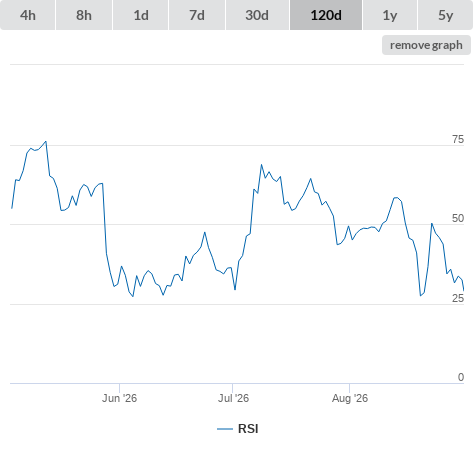
Task: Click the July RSI peak on the line
Action: click(x=261, y=165)
